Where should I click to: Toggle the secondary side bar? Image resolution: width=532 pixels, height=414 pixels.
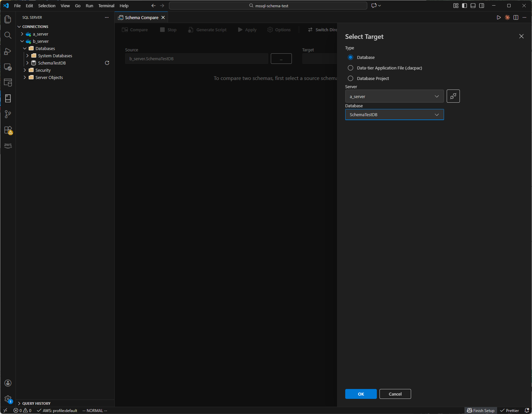tap(482, 6)
